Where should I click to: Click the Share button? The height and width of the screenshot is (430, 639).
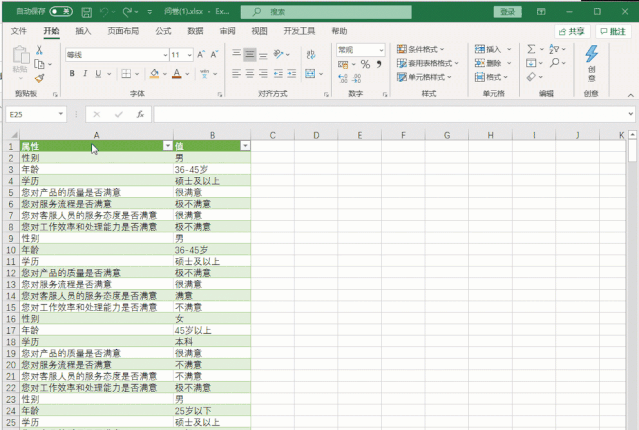tap(572, 31)
